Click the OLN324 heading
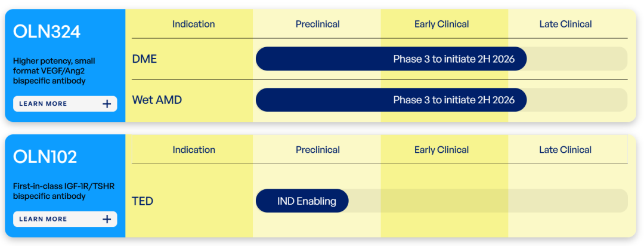The width and height of the screenshot is (644, 246). pos(47,32)
